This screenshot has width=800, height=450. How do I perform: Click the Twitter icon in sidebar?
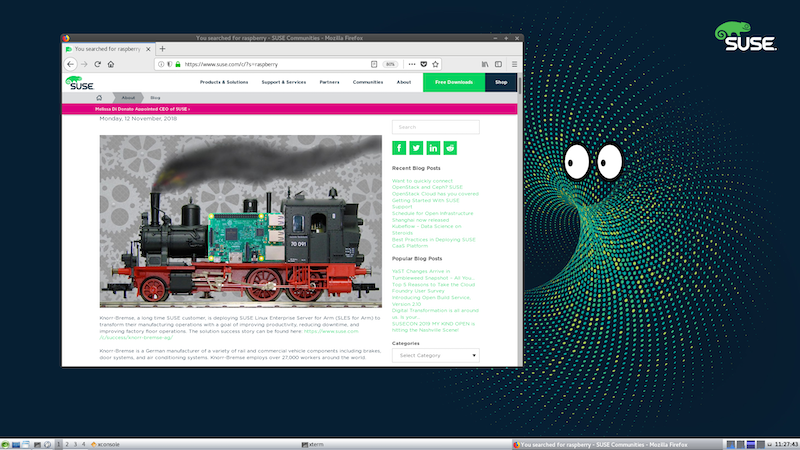(416, 148)
